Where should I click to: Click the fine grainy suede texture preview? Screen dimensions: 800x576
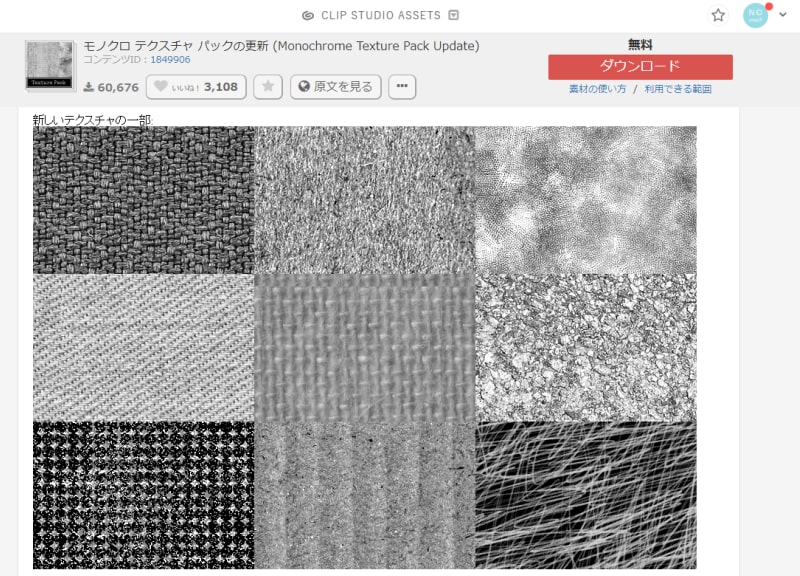coord(365,200)
